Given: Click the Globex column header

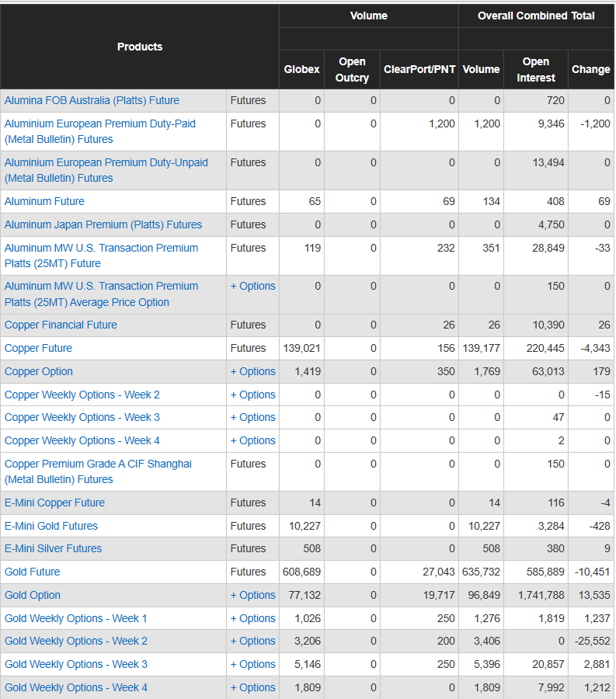Looking at the screenshot, I should 301,70.
